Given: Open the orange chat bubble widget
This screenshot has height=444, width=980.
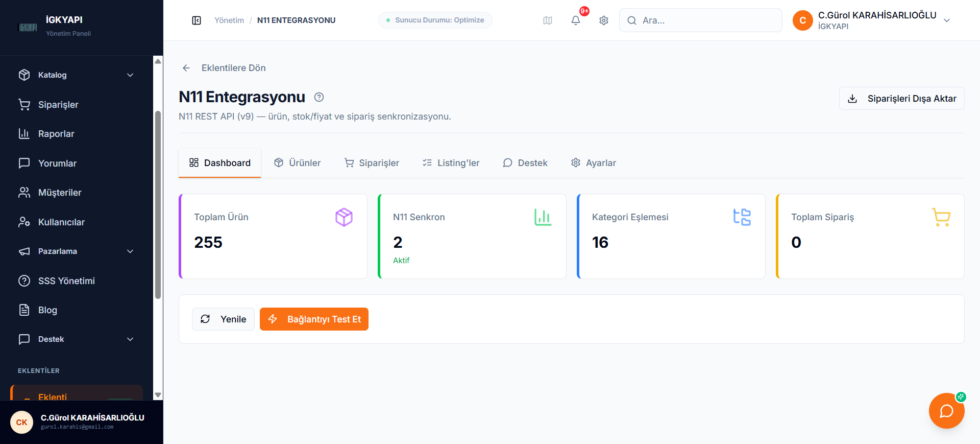Looking at the screenshot, I should tap(947, 411).
